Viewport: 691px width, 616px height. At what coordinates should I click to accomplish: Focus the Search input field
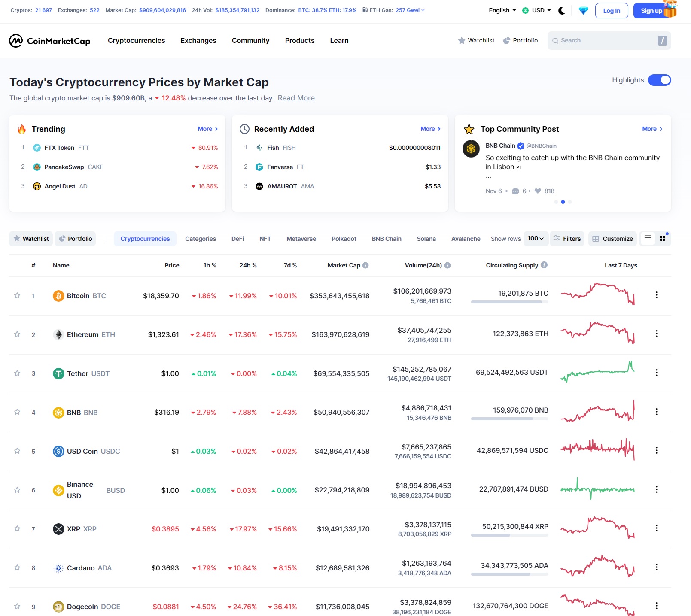609,40
